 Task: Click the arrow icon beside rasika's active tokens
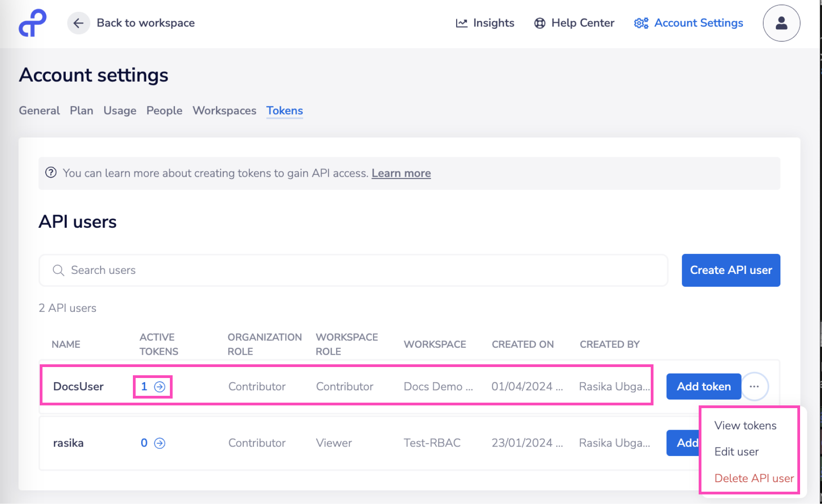[x=159, y=443]
